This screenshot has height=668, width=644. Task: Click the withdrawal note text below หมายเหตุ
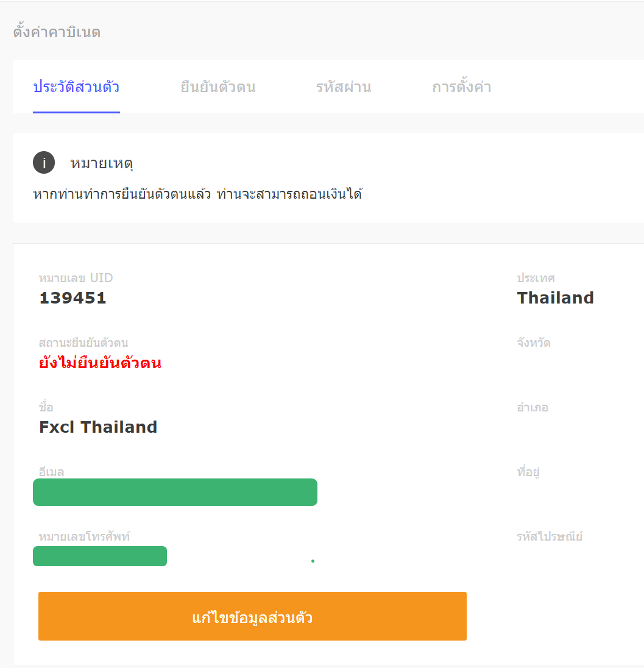coord(199,194)
